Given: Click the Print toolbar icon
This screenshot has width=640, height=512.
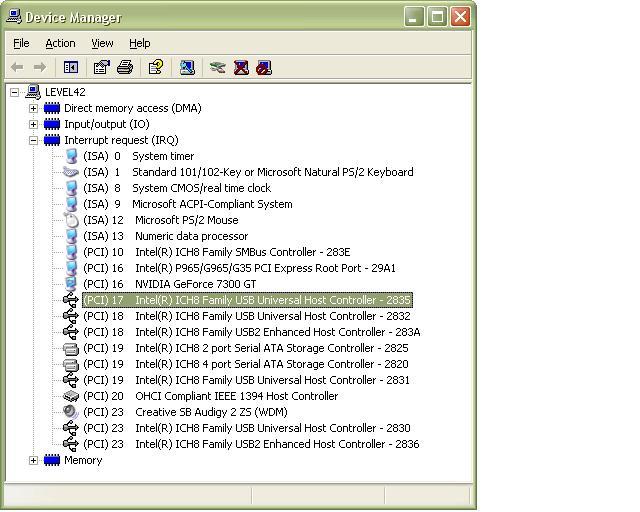Looking at the screenshot, I should pyautogui.click(x=125, y=67).
